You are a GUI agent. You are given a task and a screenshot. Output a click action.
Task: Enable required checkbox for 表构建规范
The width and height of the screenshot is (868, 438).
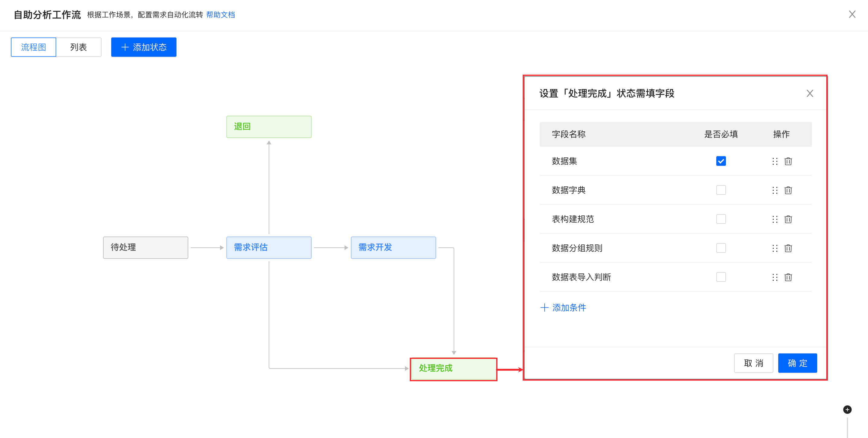click(x=721, y=219)
